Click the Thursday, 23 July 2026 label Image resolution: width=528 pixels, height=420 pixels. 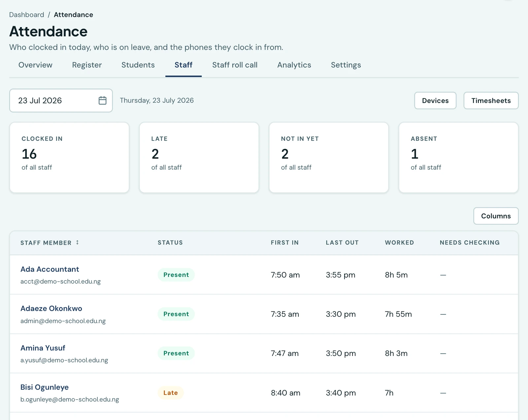point(157,100)
